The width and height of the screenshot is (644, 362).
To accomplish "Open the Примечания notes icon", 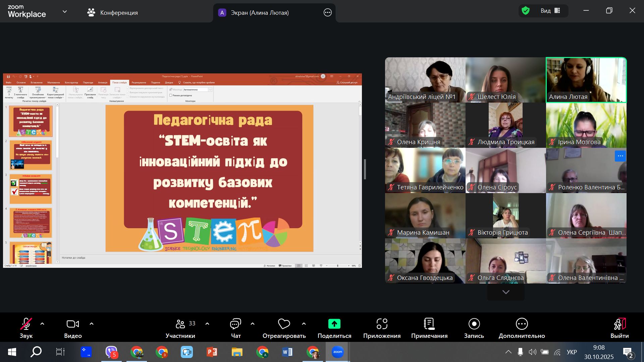I will [429, 324].
